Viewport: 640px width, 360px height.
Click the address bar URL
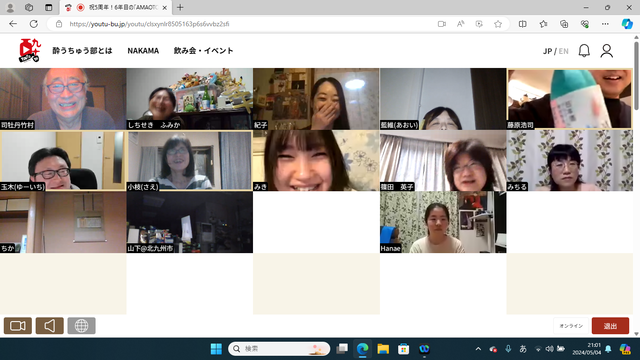coord(149,24)
